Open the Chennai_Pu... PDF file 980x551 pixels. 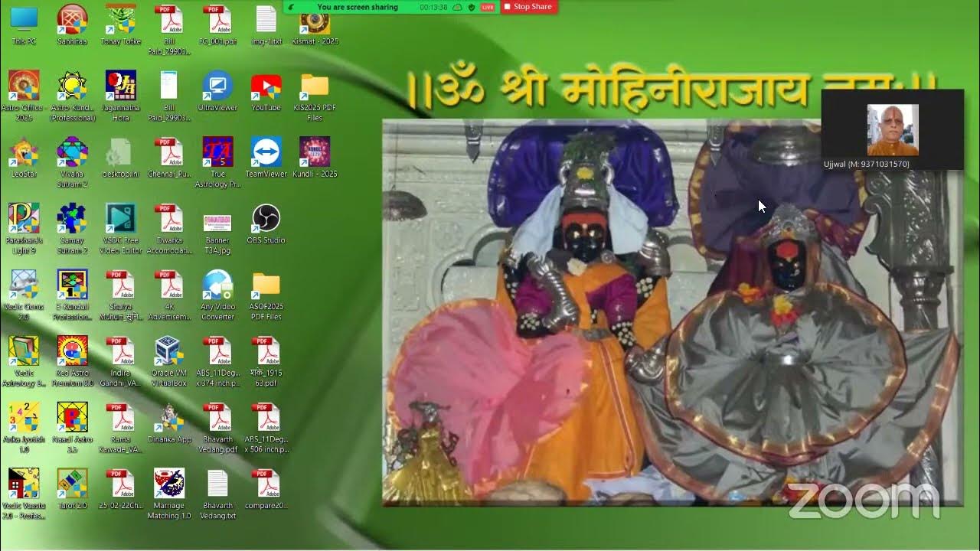(x=169, y=158)
